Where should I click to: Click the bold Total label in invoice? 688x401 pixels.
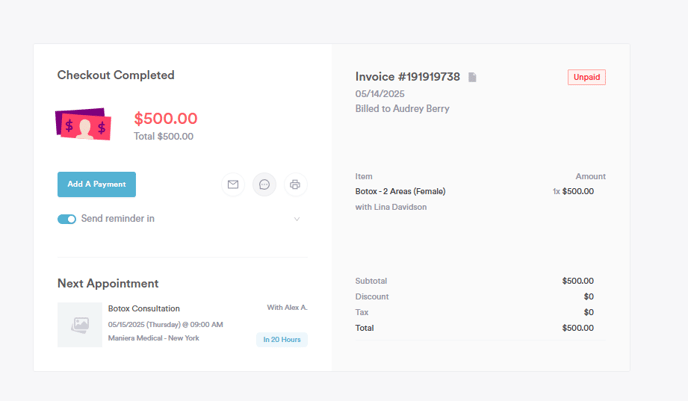[365, 328]
